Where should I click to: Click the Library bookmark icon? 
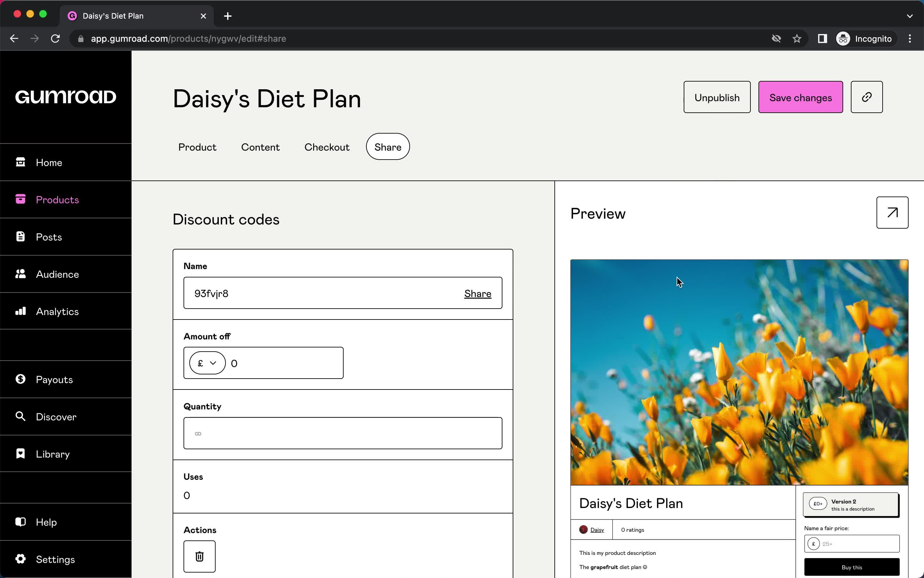pos(21,453)
